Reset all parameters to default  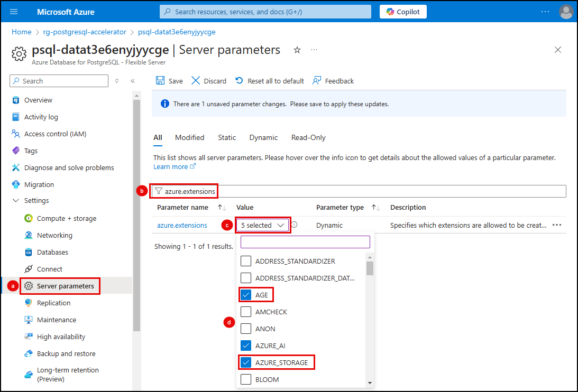[x=270, y=81]
